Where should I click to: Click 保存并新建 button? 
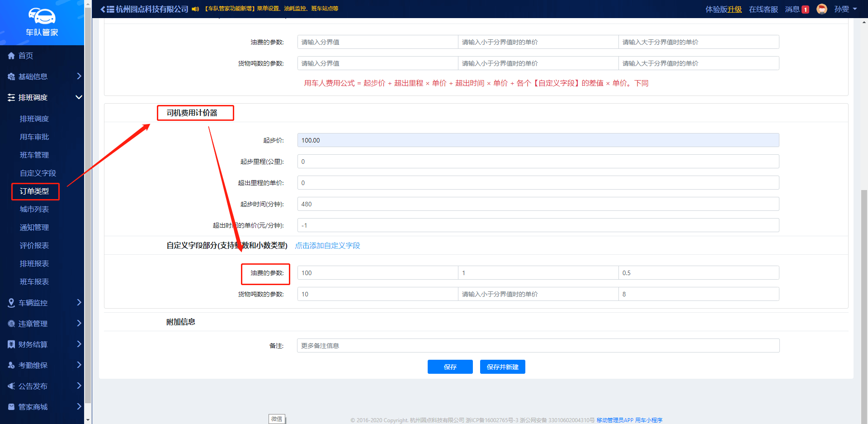click(x=502, y=367)
